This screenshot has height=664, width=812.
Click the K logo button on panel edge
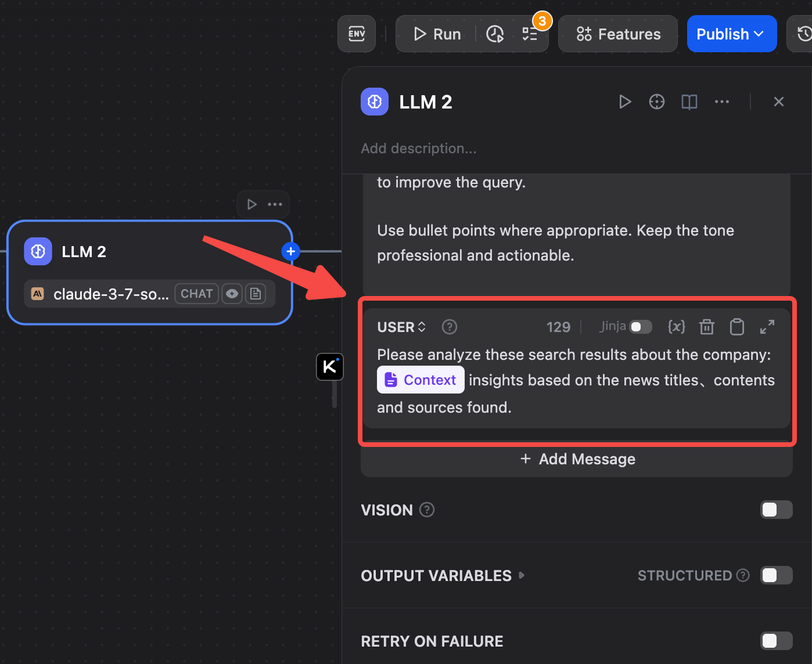tap(330, 367)
